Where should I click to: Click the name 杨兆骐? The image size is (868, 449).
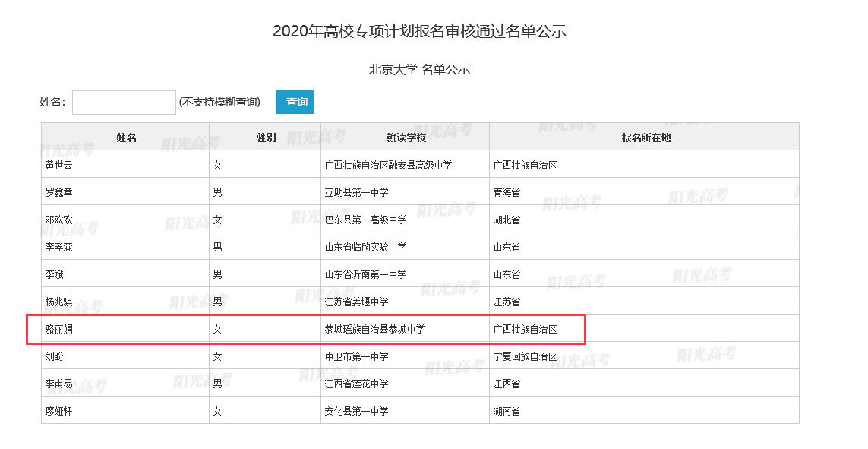pyautogui.click(x=58, y=302)
